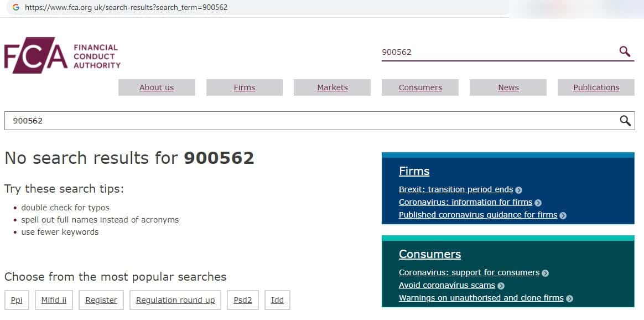Click the Google icon in the address bar
This screenshot has width=644, height=320.
[16, 7]
